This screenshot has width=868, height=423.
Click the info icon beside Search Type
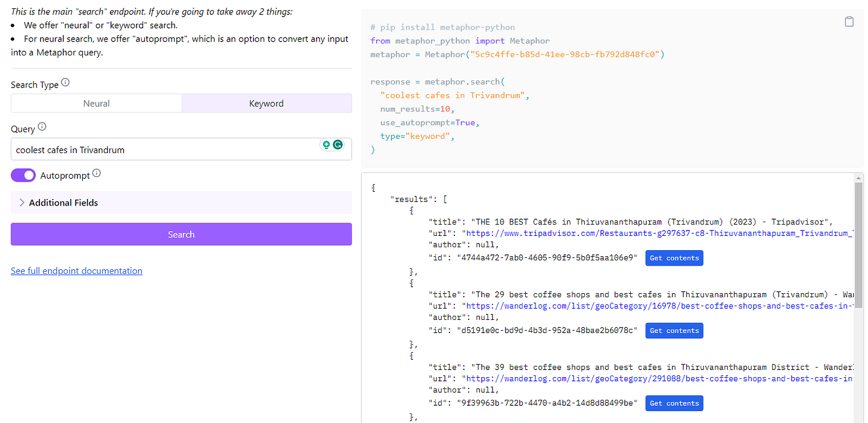coord(66,83)
